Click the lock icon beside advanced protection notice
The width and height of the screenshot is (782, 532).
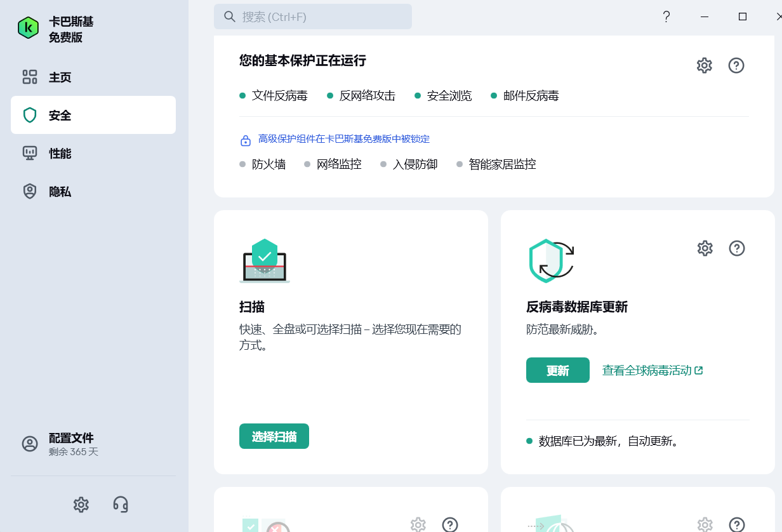[x=246, y=140]
